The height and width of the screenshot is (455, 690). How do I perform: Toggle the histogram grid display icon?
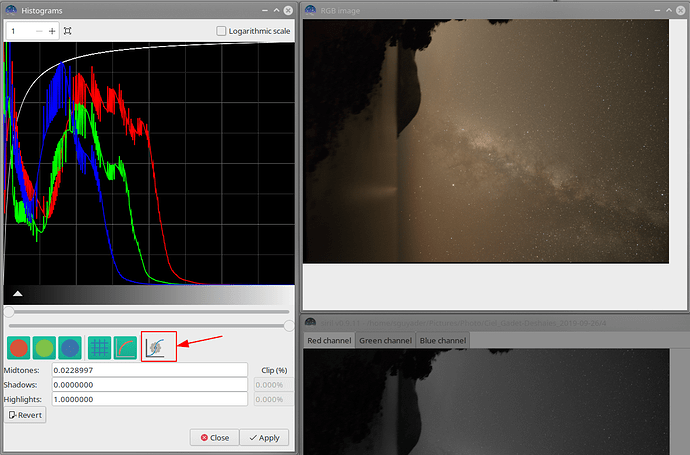pos(99,348)
